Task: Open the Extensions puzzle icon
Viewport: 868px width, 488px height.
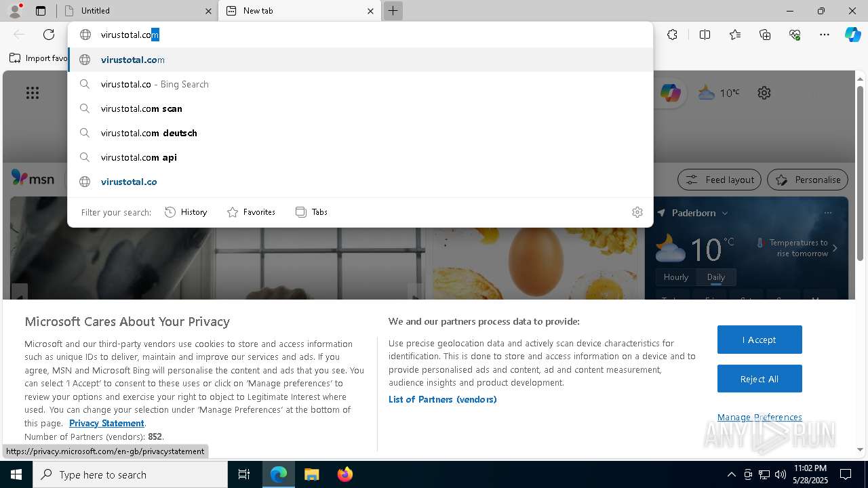Action: (x=672, y=35)
